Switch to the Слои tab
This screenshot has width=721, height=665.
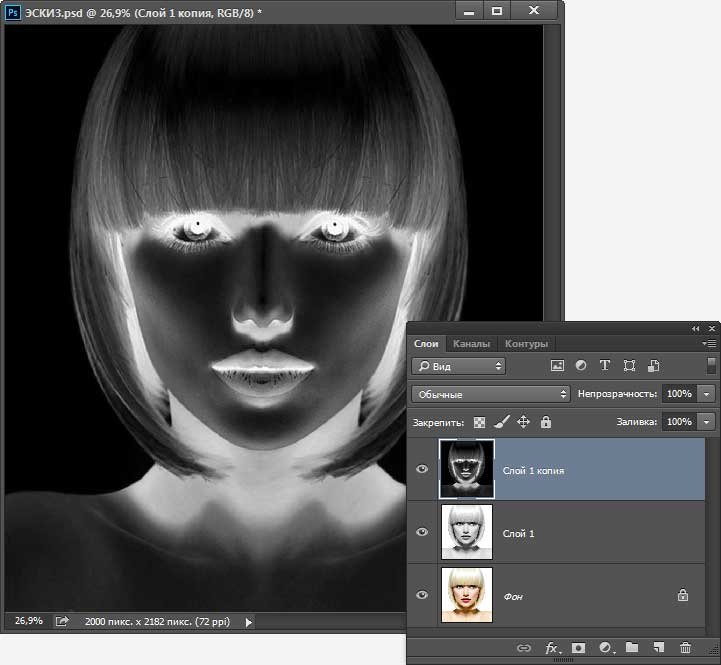pyautogui.click(x=426, y=344)
